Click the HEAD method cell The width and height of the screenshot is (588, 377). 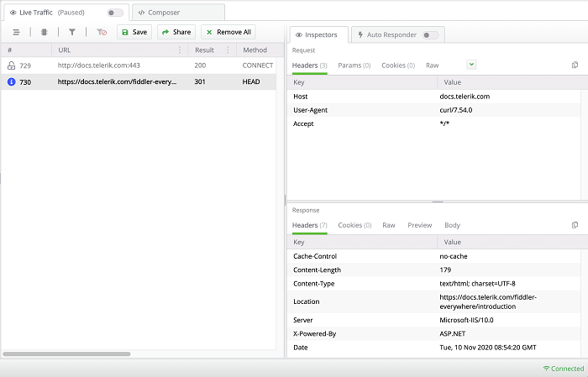251,81
